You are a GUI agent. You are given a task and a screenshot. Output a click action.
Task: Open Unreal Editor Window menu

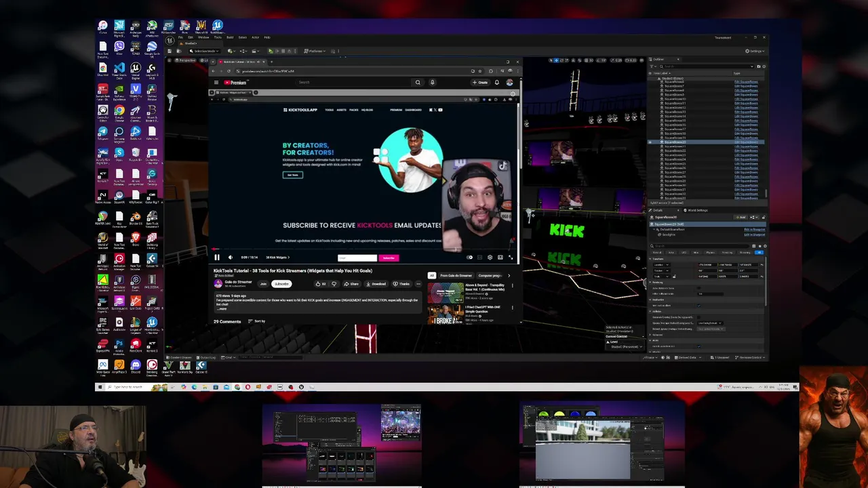pos(203,37)
